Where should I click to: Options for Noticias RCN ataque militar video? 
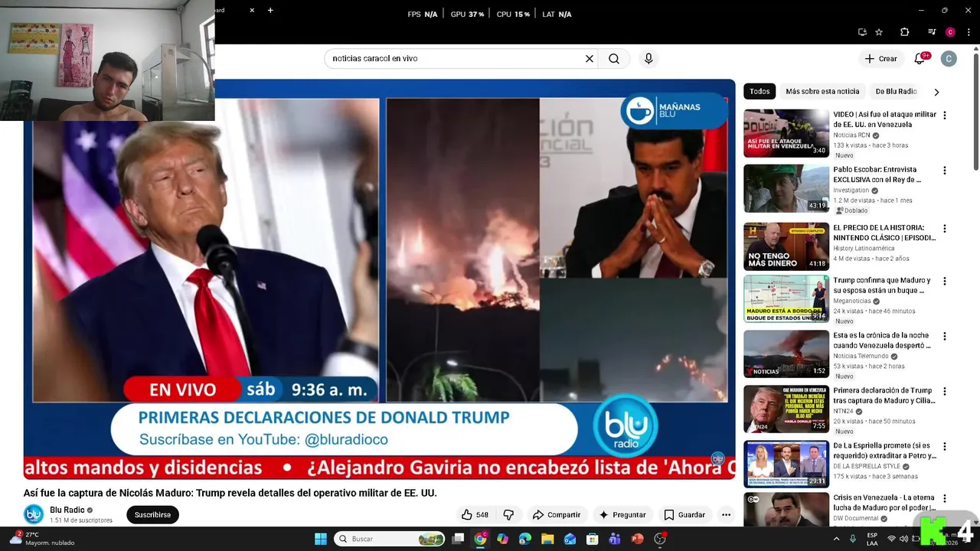[x=944, y=116]
